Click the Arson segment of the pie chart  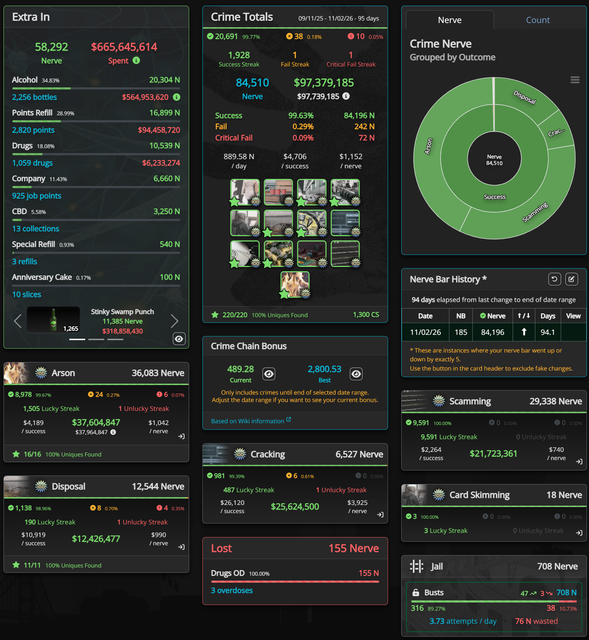click(429, 146)
